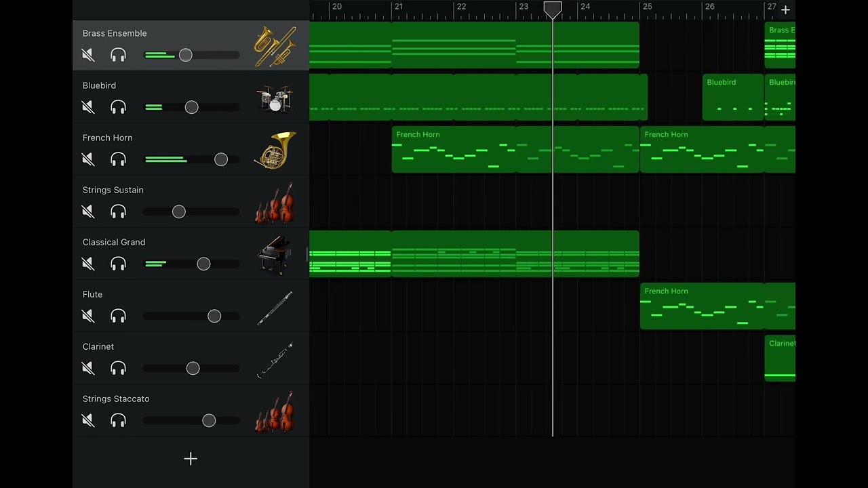Mute the Strings Sustain track
The width and height of the screenshot is (868, 488).
pyautogui.click(x=87, y=211)
